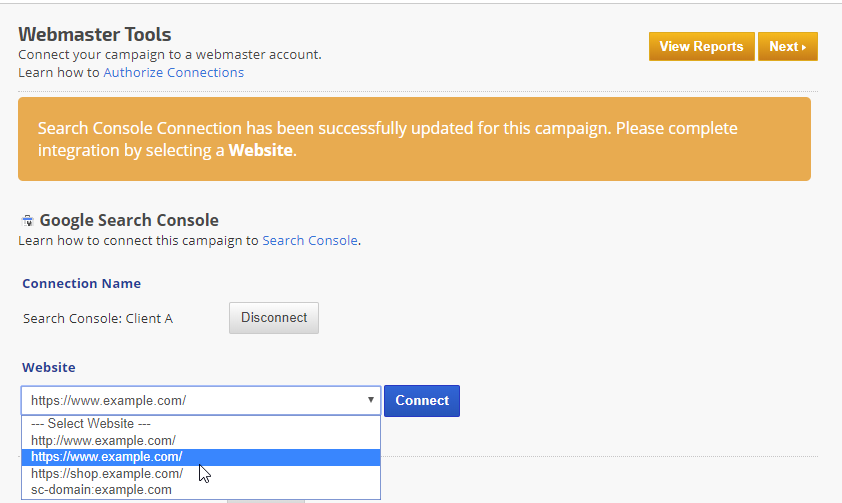The height and width of the screenshot is (503, 842).
Task: Click the Google Search Console section title
Action: click(129, 220)
